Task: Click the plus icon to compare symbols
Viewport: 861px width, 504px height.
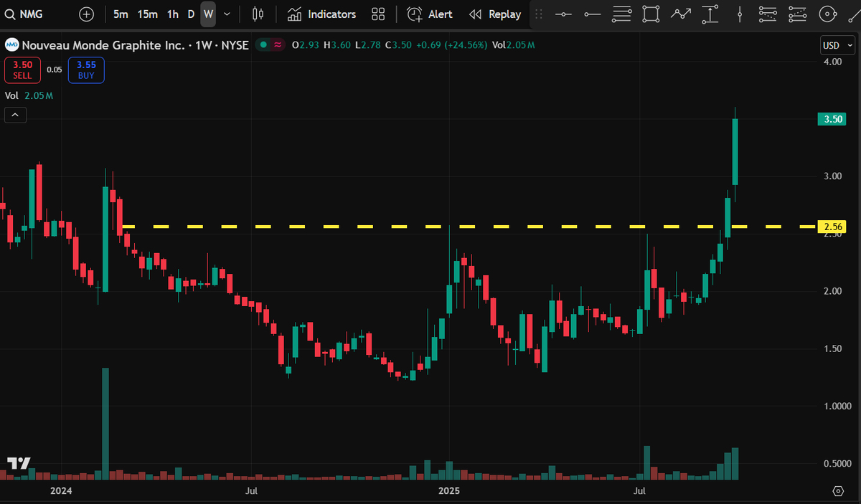Action: (86, 14)
